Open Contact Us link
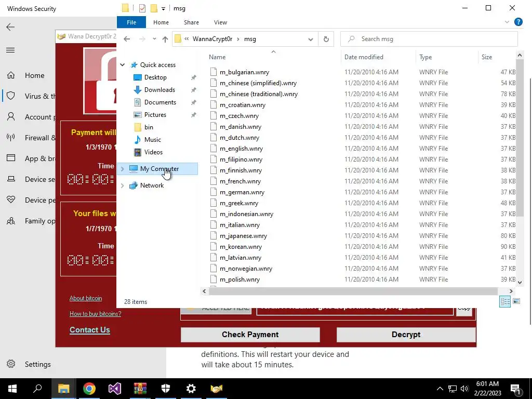The width and height of the screenshot is (532, 399). [89, 330]
